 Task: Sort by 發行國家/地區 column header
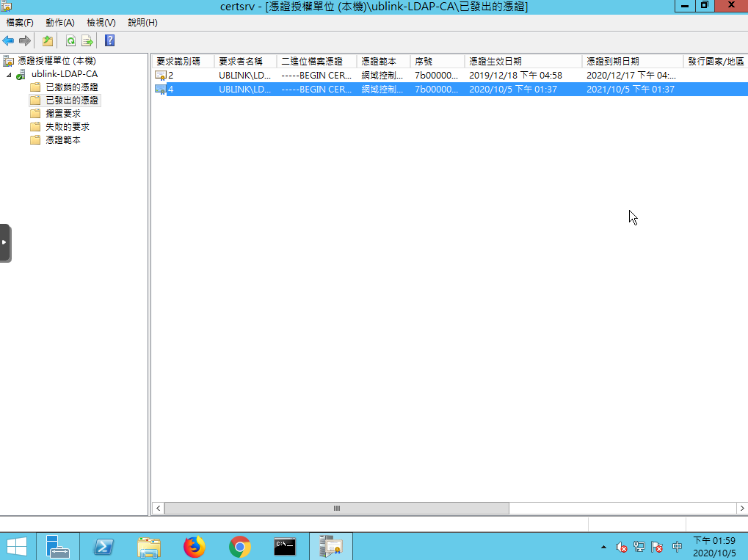716,62
